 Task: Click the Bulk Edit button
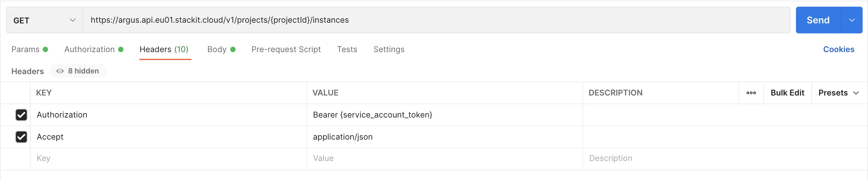pos(787,93)
